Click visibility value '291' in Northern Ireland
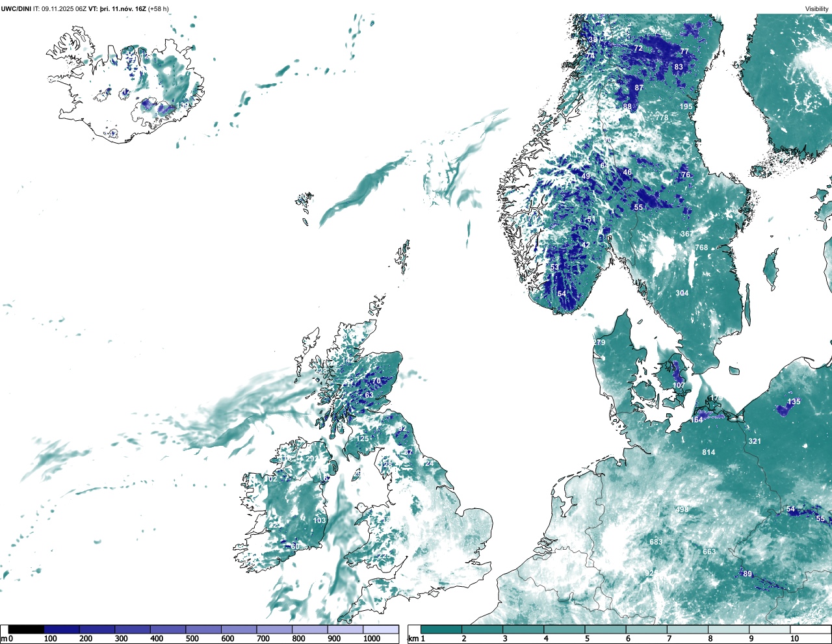Image resolution: width=832 pixels, height=644 pixels. [x=311, y=459]
